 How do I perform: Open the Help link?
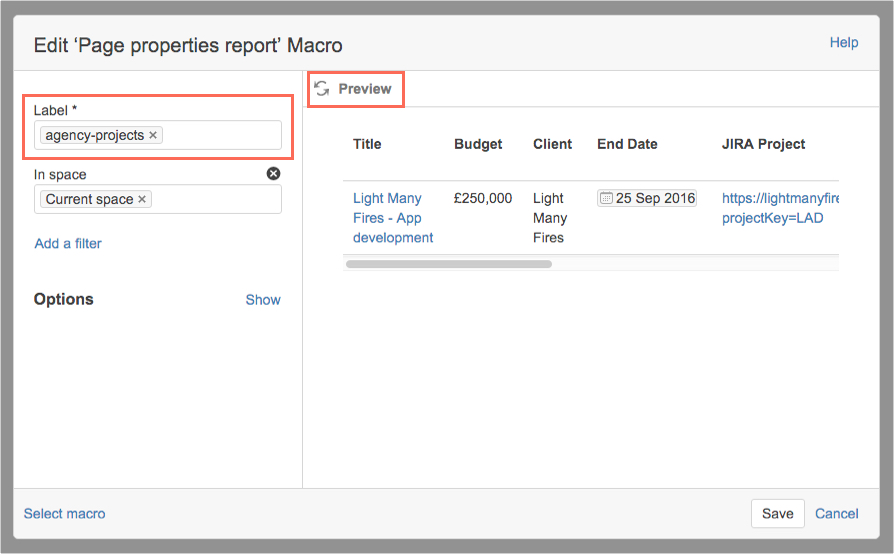tap(844, 43)
